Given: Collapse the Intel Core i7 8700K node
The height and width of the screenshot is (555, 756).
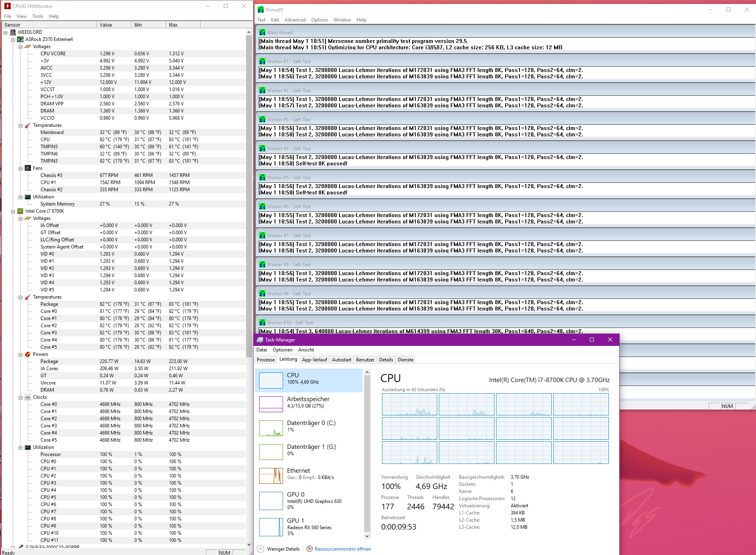Looking at the screenshot, I should pos(13,211).
